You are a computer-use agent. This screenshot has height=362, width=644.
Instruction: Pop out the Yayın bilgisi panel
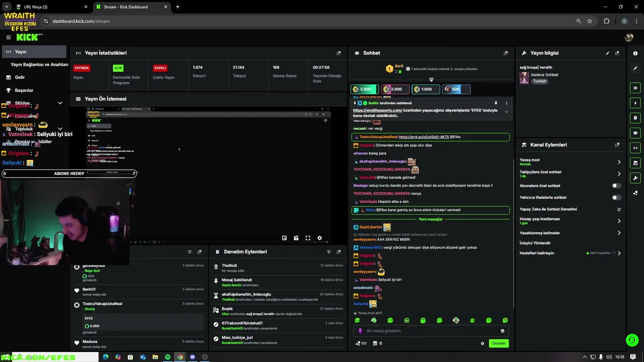pyautogui.click(x=617, y=53)
